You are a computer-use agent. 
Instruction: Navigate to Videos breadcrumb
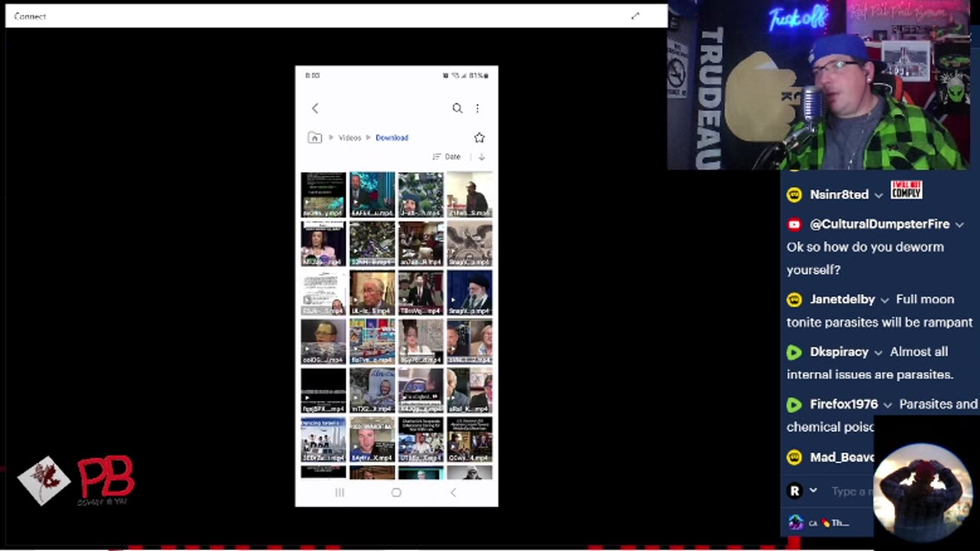[350, 138]
